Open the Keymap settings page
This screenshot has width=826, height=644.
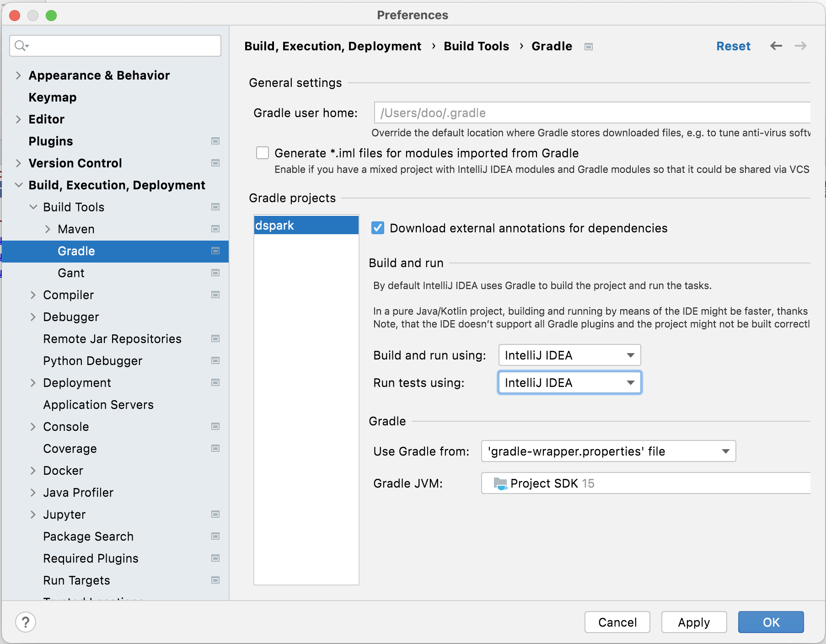click(x=53, y=97)
